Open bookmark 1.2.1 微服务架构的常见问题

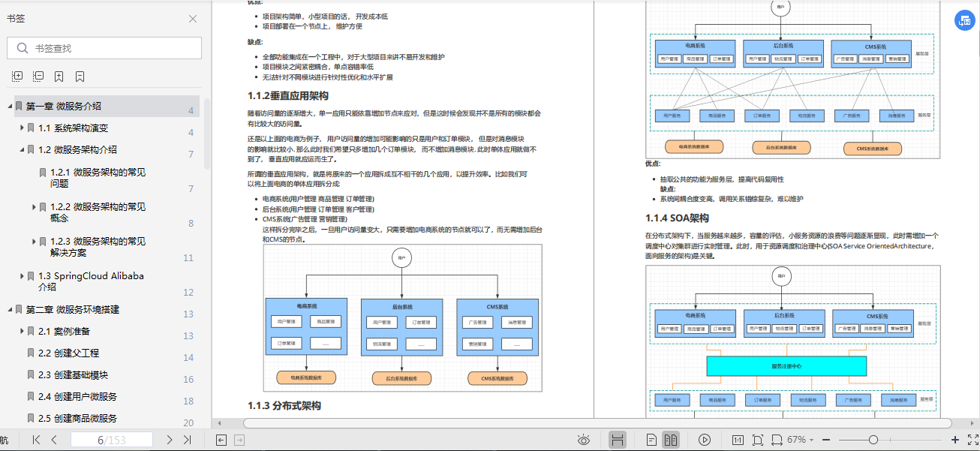click(98, 177)
